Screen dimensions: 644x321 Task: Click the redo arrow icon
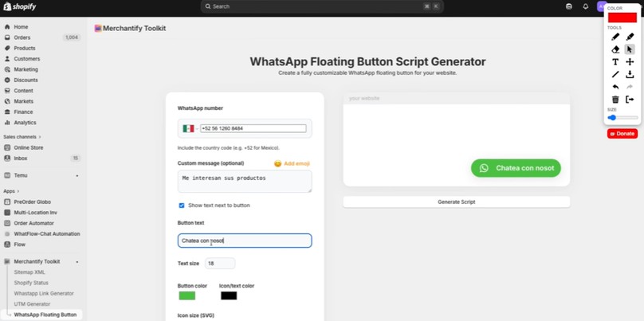tap(630, 87)
